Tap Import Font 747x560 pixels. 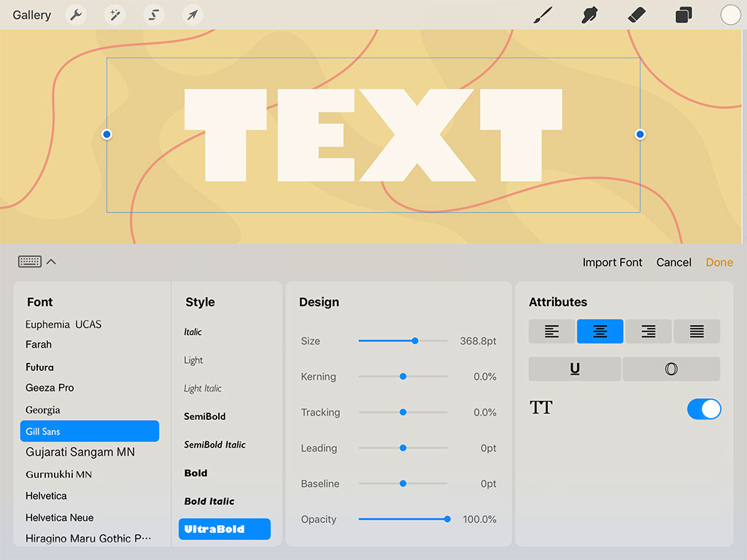point(612,262)
